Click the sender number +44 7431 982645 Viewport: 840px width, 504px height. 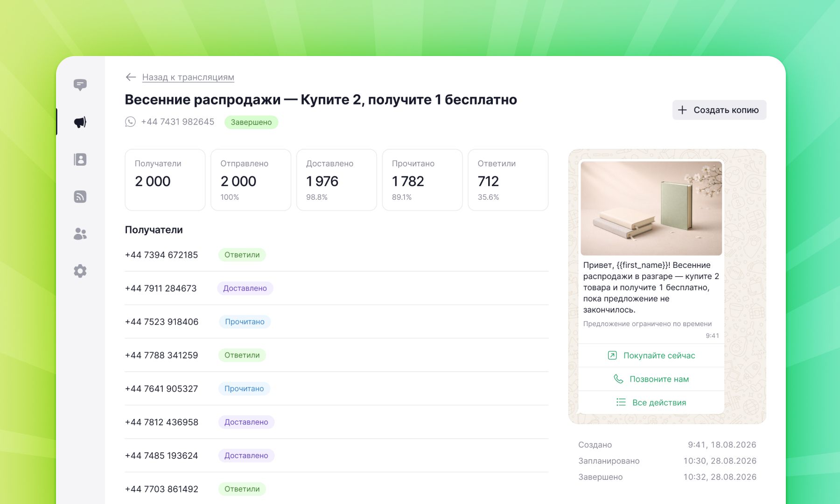point(178,122)
